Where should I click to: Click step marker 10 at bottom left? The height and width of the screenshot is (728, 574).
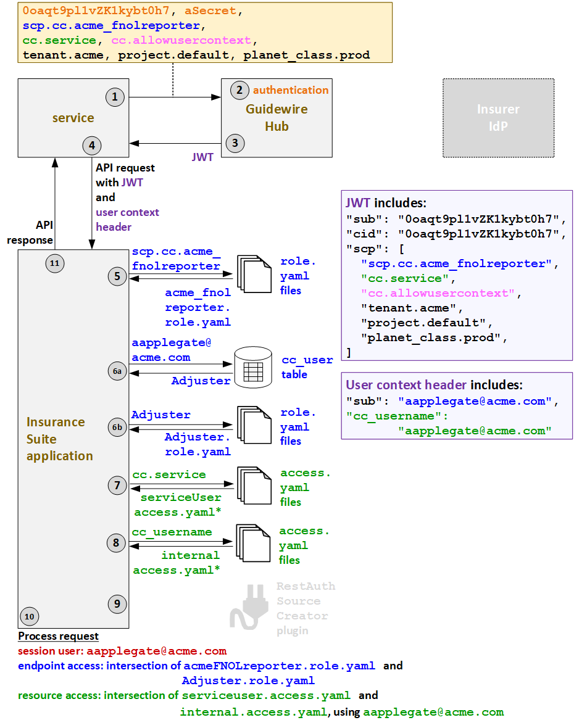pos(29,616)
